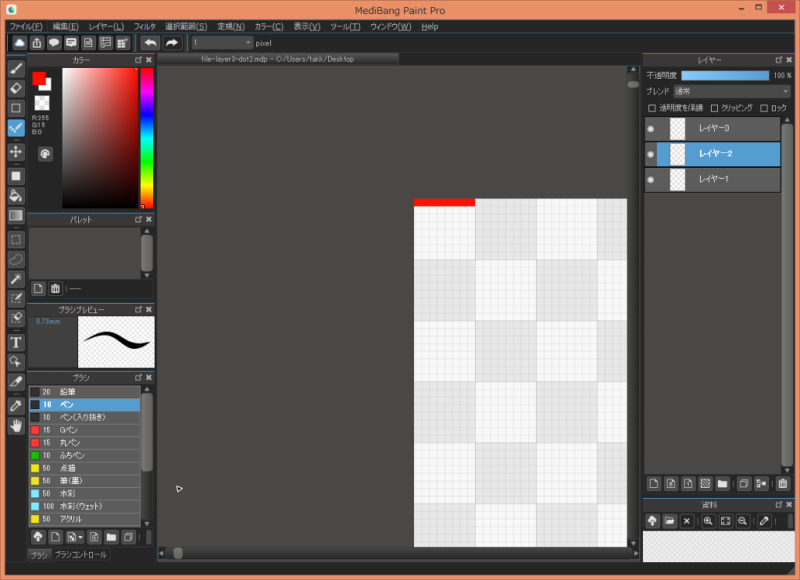
Task: Click the Undo arrow in toolbar
Action: tap(150, 43)
